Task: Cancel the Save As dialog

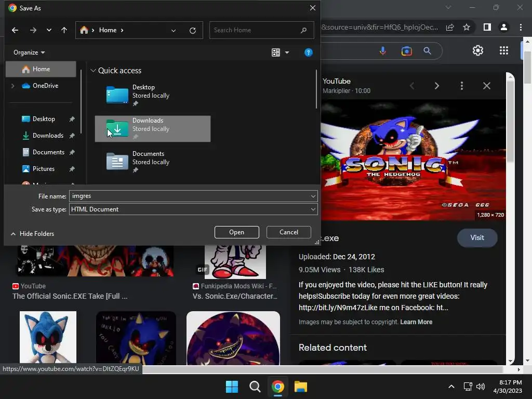Action: pos(289,232)
